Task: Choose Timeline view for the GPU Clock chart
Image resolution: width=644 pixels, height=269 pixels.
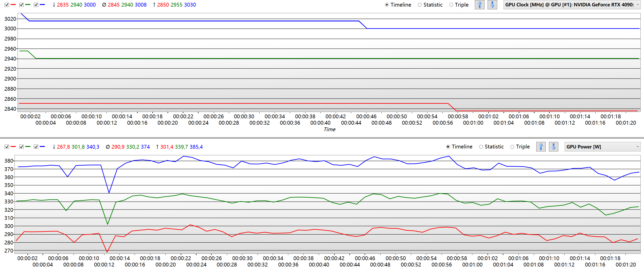Action: [387, 5]
